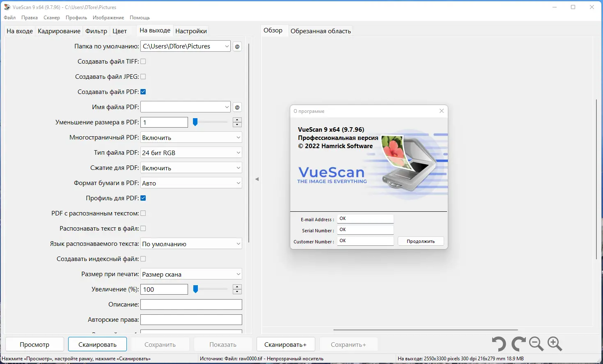Viewport: 603px width, 364px height.
Task: Open folder selection via the @ icon
Action: (x=237, y=46)
